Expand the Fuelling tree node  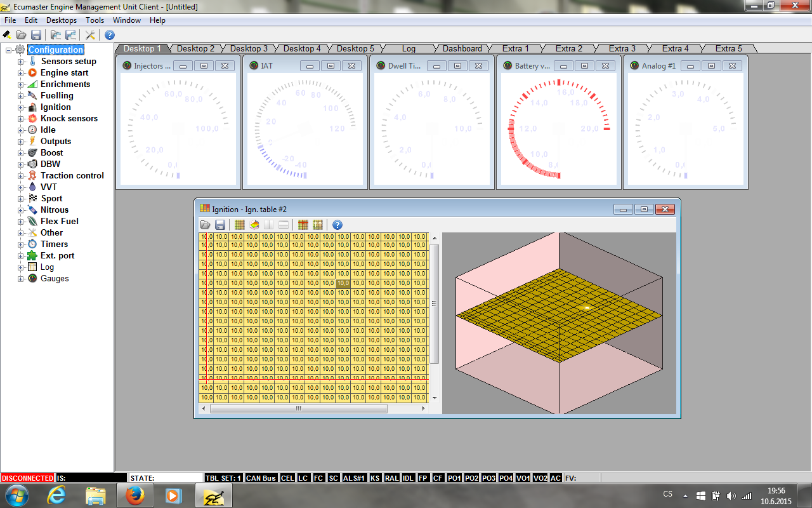coord(20,96)
